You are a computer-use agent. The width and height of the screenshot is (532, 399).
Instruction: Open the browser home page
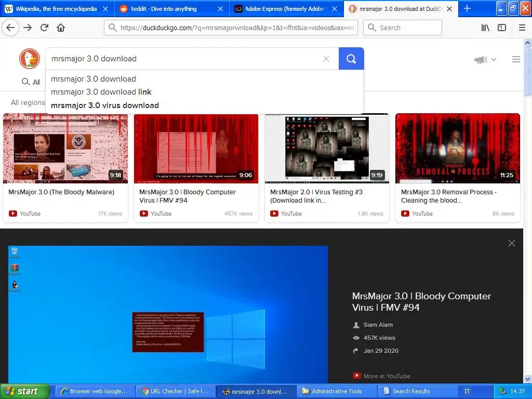61,28
